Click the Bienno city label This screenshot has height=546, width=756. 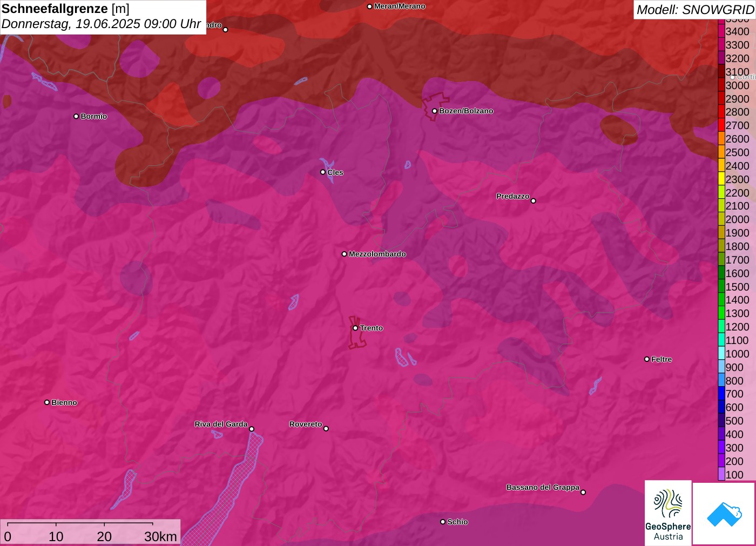click(x=64, y=403)
